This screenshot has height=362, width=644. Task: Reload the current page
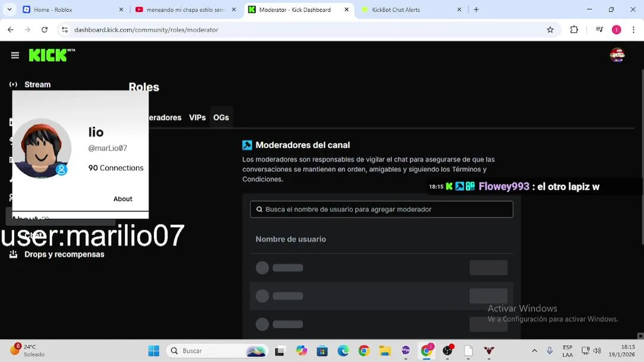point(44,30)
